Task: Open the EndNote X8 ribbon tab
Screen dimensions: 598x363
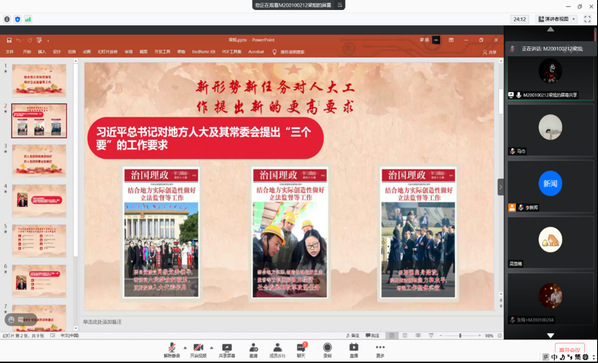Action: (x=204, y=52)
